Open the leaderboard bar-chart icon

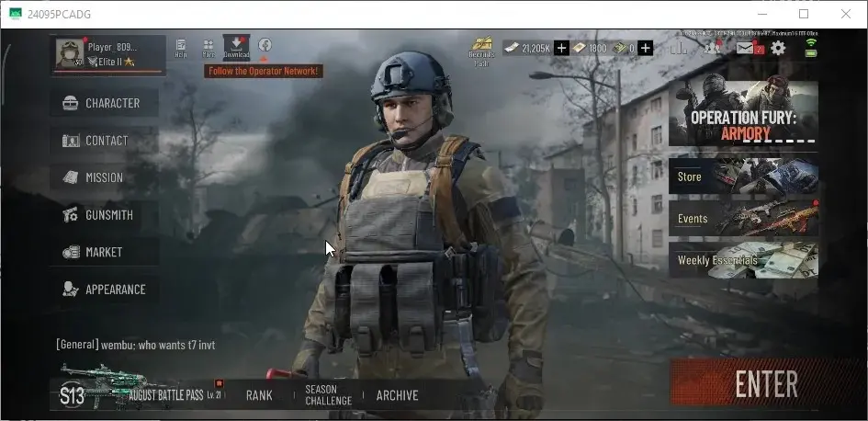[x=679, y=48]
